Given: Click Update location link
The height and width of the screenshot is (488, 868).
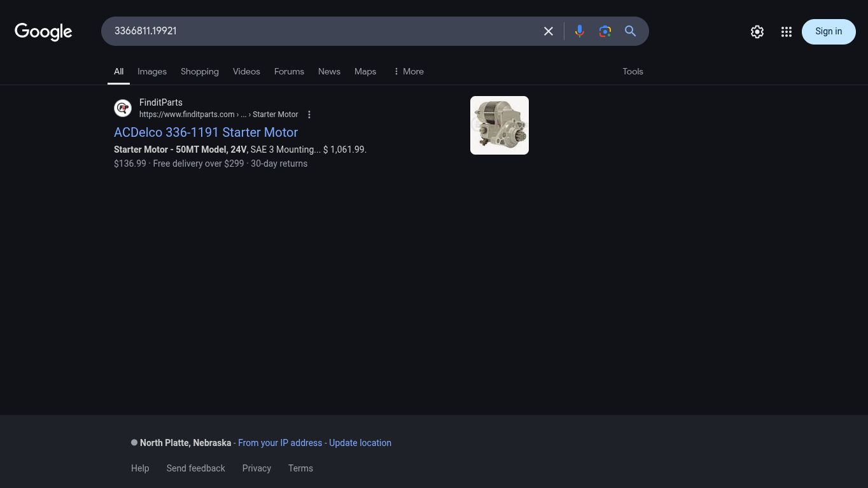Looking at the screenshot, I should coord(360,443).
